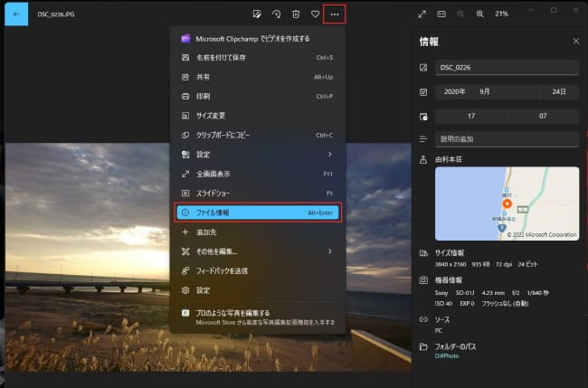Viewport: 588px width, 388px height.
Task: Zoom out with the minus magnifier
Action: tap(460, 14)
